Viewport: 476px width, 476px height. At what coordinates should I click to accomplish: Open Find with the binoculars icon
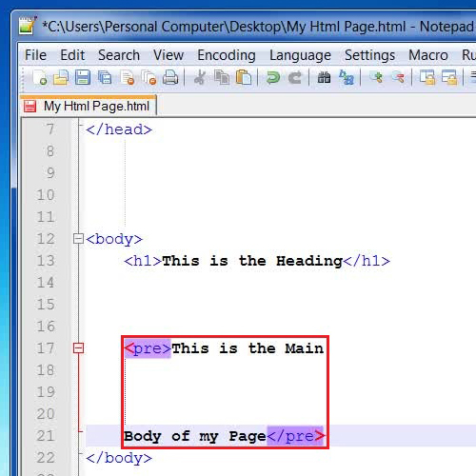tap(324, 78)
